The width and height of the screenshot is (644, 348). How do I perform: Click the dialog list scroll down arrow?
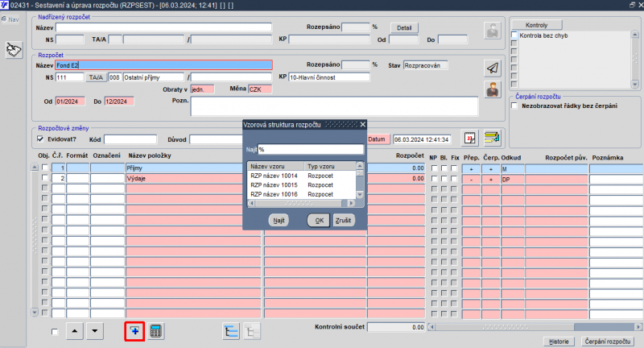point(360,194)
